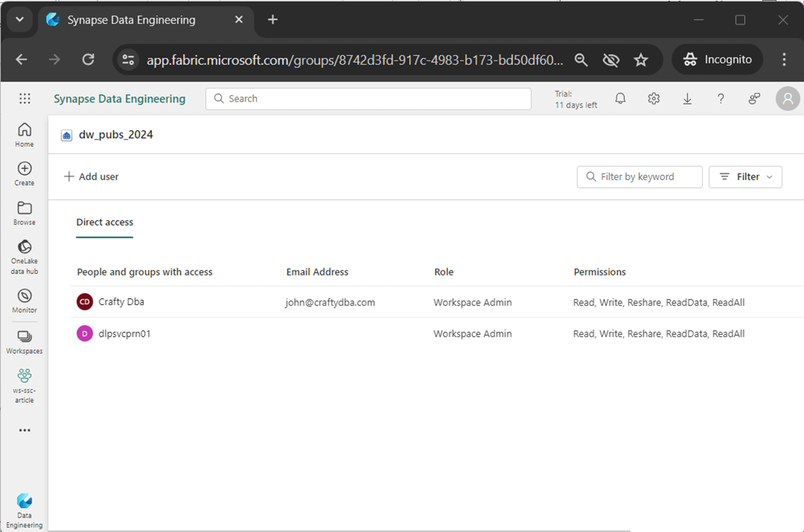Open the ws-ssc-article workspace

pyautogui.click(x=25, y=385)
